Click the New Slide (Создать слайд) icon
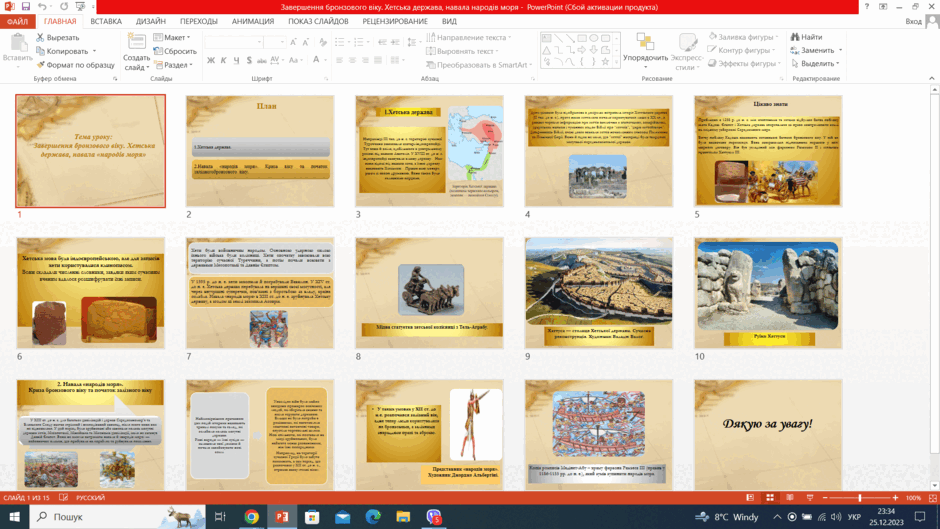This screenshot has width=940, height=529. [x=137, y=42]
